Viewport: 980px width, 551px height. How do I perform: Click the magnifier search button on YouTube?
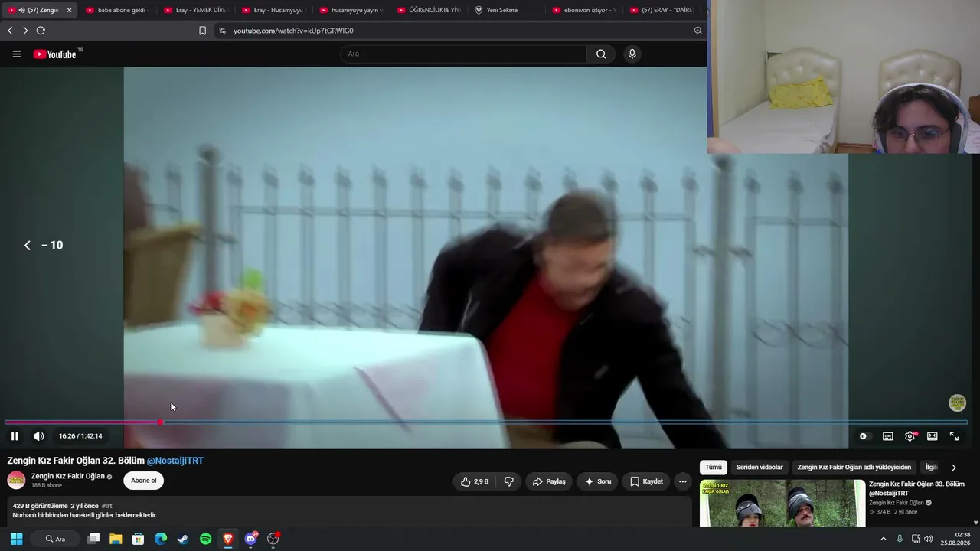601,54
